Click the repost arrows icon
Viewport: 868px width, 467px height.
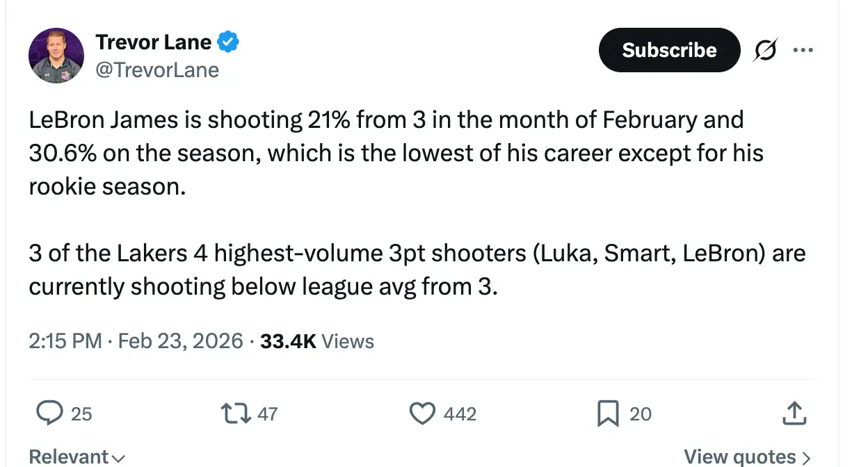click(x=236, y=413)
